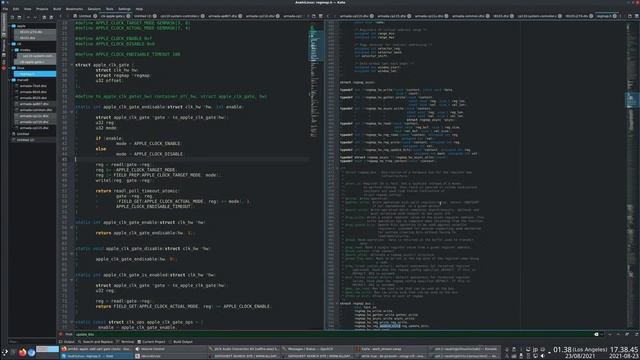Fold the apple_clk_gate_is_enabled function body
The height and width of the screenshot is (360, 640).
72,280
